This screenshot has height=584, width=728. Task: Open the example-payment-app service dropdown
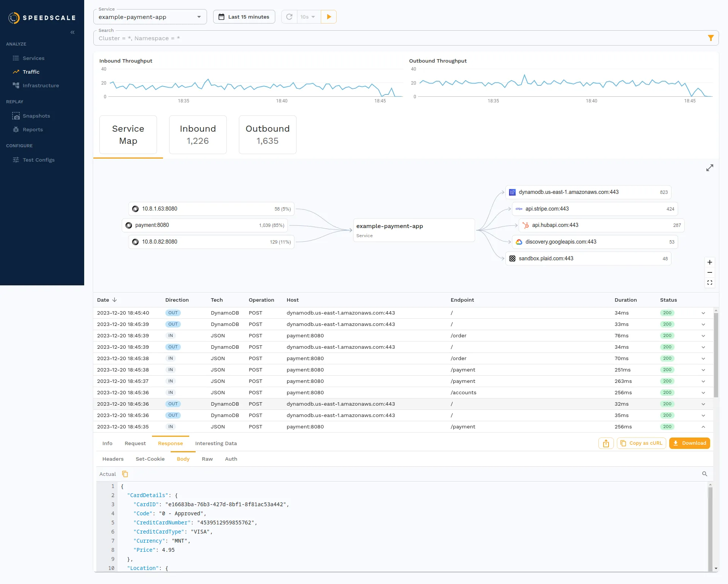[199, 17]
